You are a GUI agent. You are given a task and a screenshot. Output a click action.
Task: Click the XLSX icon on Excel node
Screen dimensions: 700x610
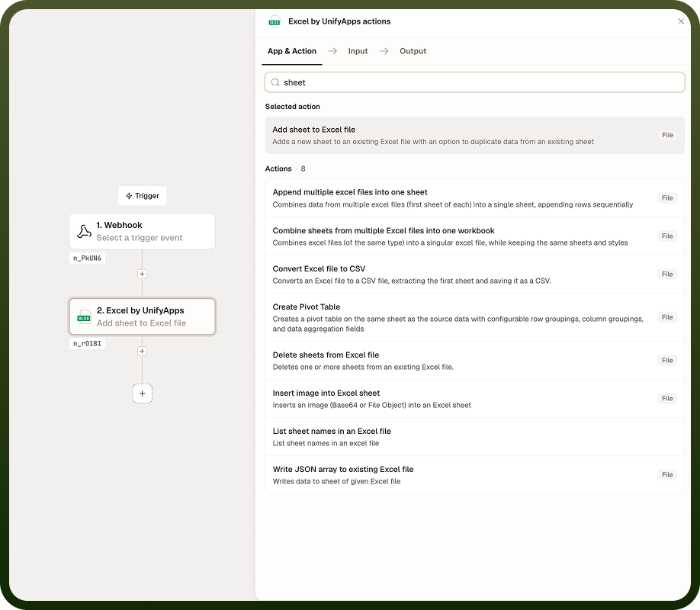[x=84, y=316]
